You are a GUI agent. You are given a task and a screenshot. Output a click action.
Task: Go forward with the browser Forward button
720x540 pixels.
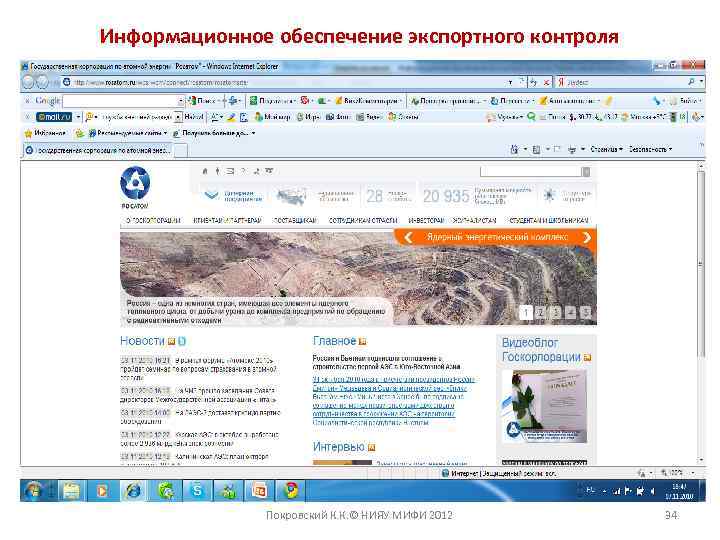click(42, 82)
